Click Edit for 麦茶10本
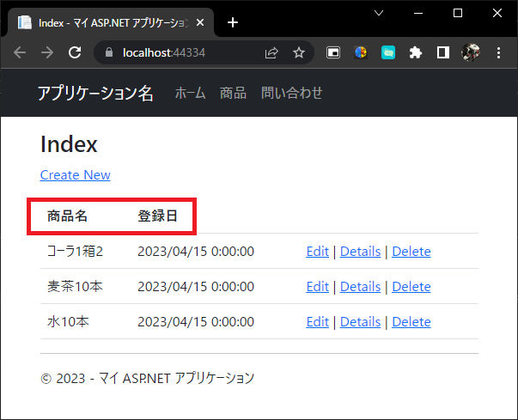 click(x=318, y=287)
